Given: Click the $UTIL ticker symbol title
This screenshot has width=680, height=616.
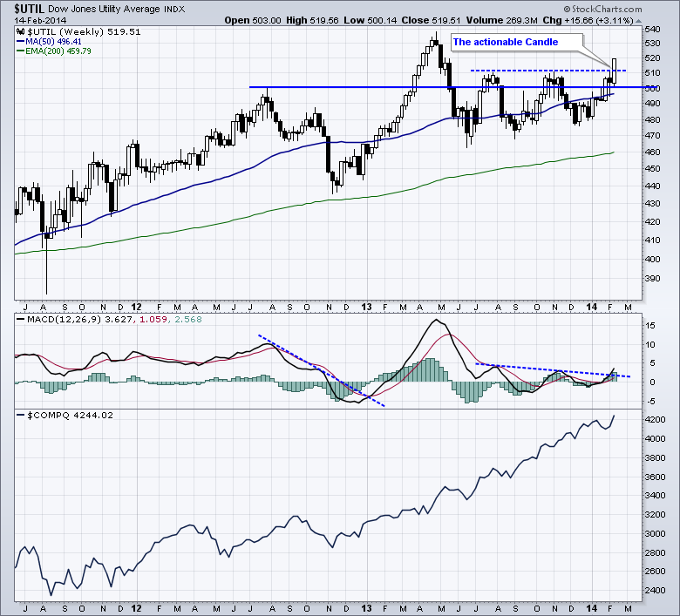Looking at the screenshot, I should 29,9.
